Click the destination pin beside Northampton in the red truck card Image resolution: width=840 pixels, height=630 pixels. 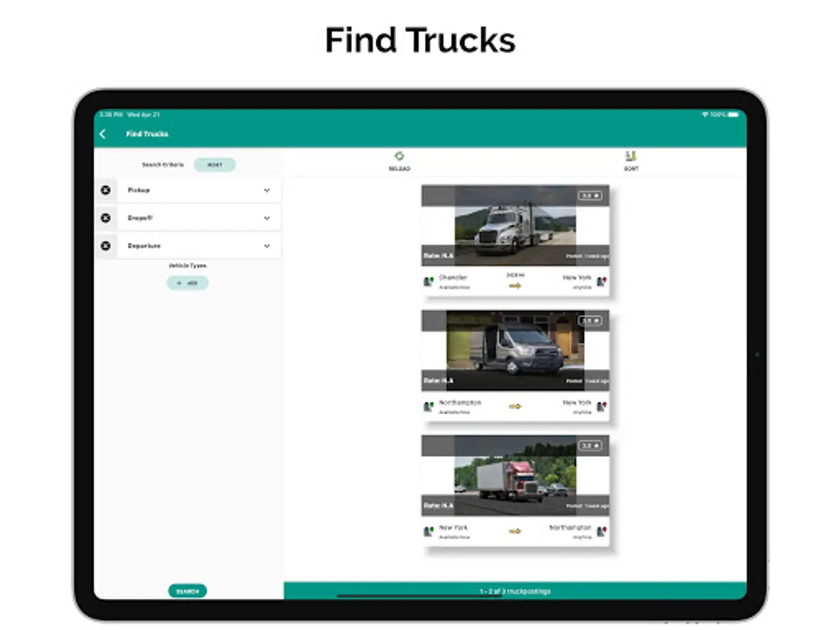601,531
